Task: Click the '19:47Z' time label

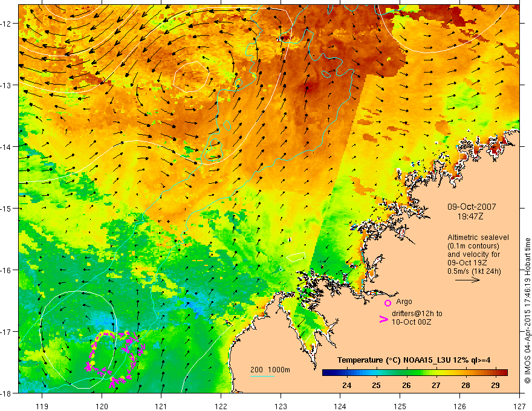Action: [470, 216]
